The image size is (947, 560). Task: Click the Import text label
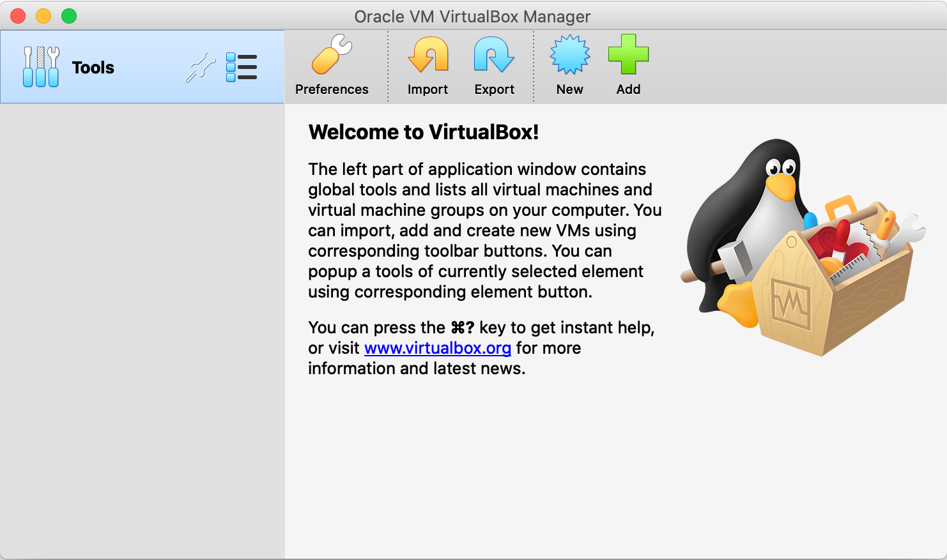[427, 89]
